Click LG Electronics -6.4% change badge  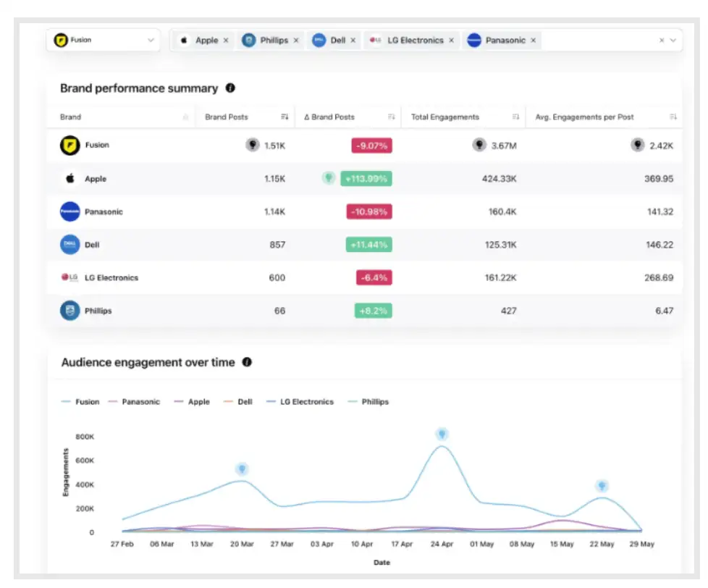[x=374, y=277]
